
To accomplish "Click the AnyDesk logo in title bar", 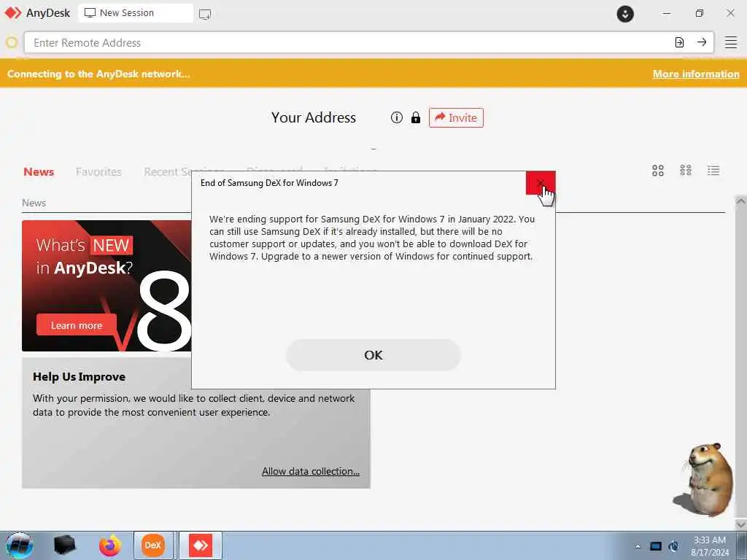I will pos(13,13).
